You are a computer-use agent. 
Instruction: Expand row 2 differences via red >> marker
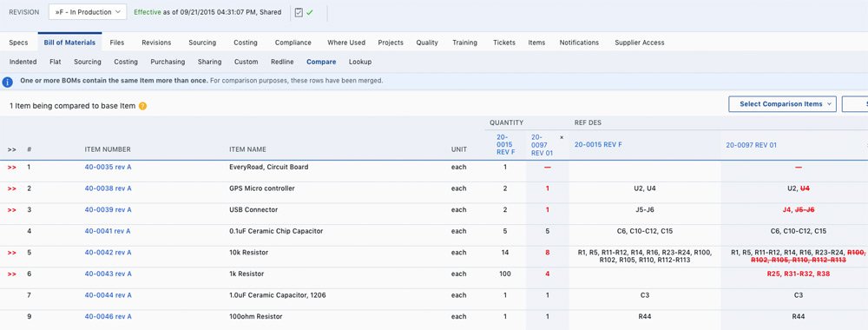point(11,188)
